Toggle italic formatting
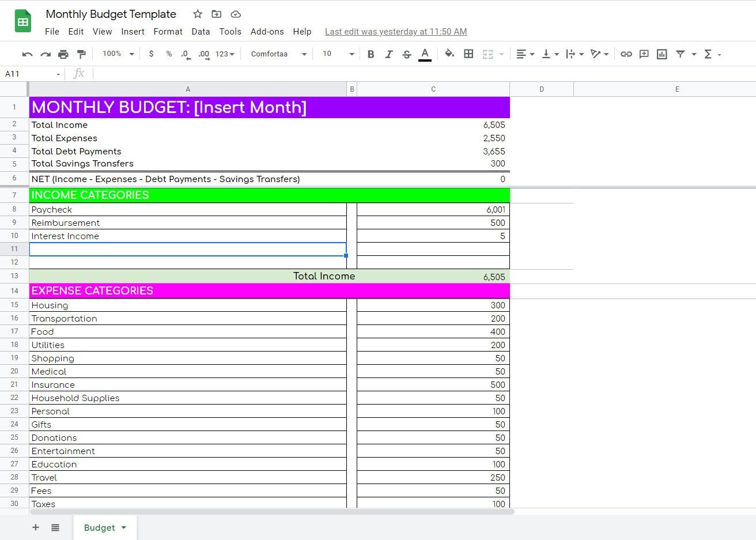The height and width of the screenshot is (540, 756). tap(389, 54)
